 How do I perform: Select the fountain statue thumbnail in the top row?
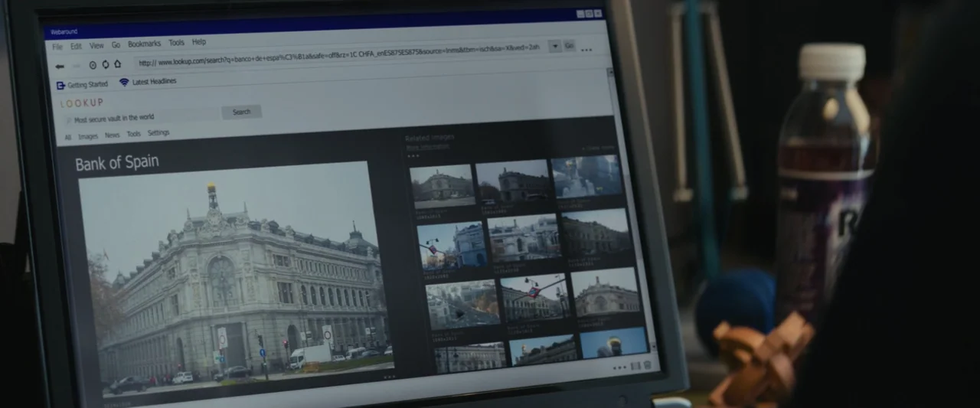(x=586, y=177)
